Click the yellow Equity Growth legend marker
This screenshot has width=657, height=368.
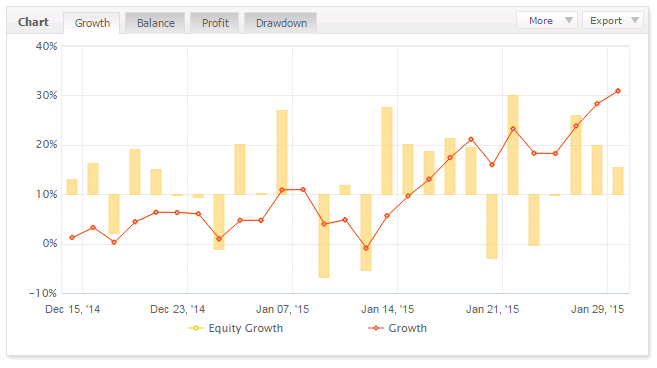[x=196, y=328]
